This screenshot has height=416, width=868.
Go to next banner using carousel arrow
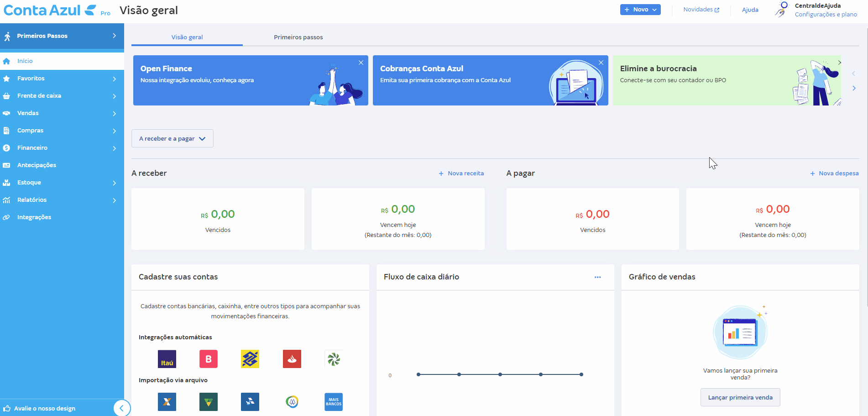pos(854,88)
